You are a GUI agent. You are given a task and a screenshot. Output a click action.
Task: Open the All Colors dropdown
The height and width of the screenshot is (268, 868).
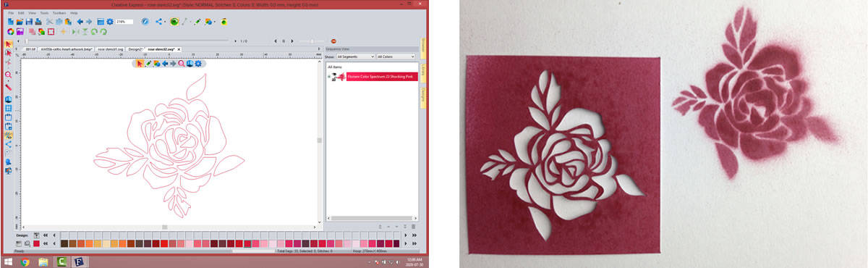pos(395,56)
